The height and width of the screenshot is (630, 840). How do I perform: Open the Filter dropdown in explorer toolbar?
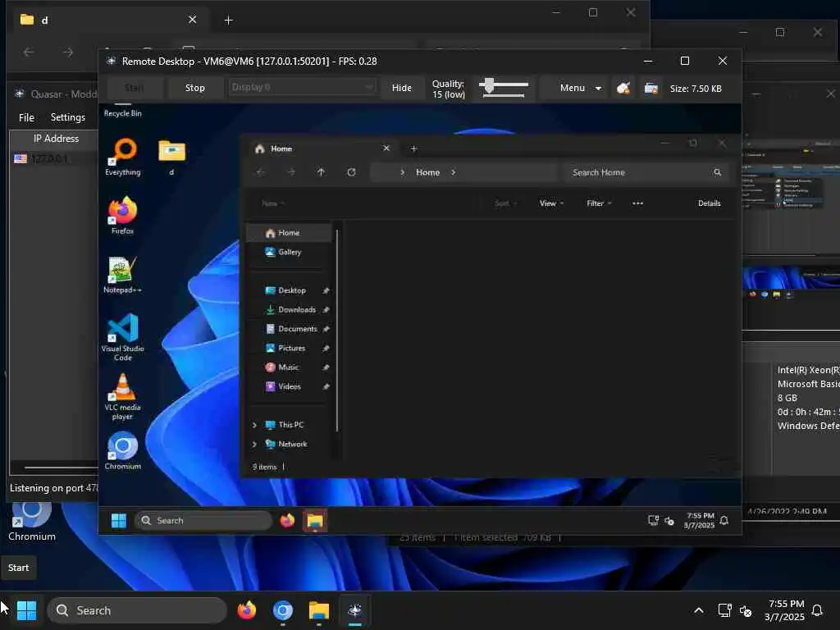pos(599,203)
